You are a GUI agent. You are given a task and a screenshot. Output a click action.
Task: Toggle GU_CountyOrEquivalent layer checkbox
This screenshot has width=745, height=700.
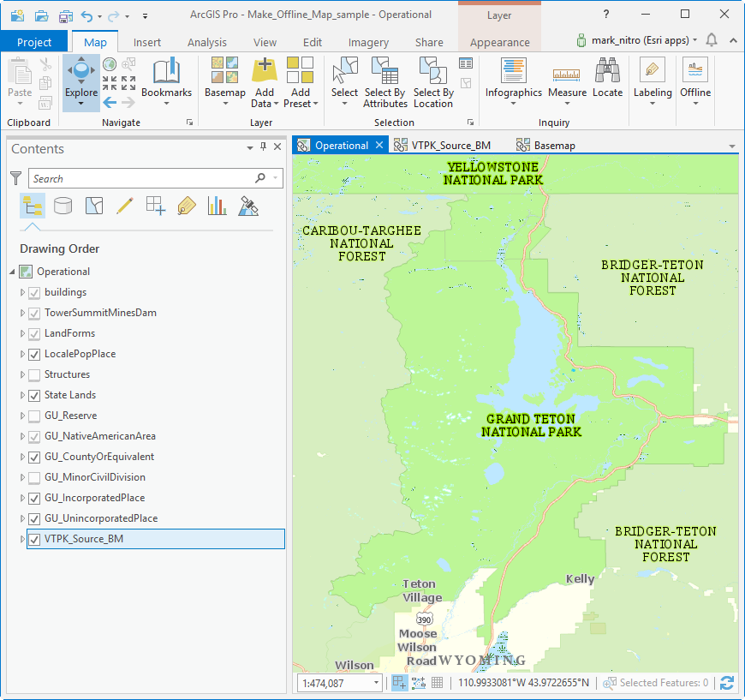tap(34, 457)
